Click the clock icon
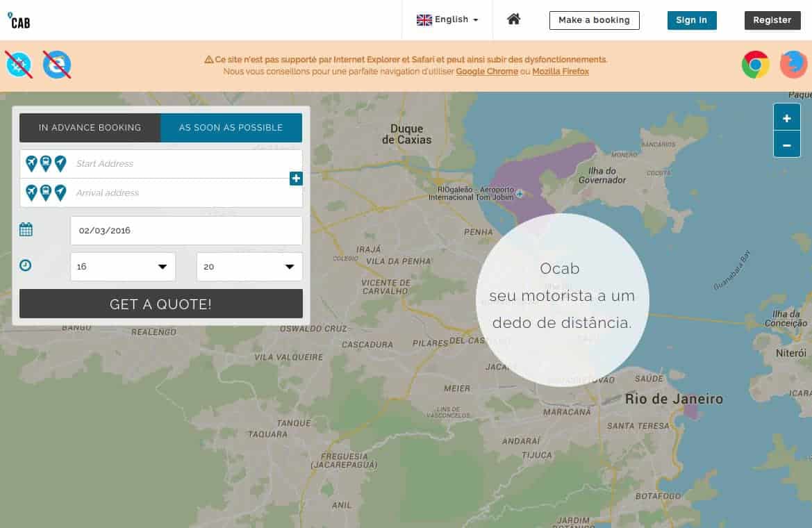Viewport: 812px width, 528px height. (x=26, y=265)
